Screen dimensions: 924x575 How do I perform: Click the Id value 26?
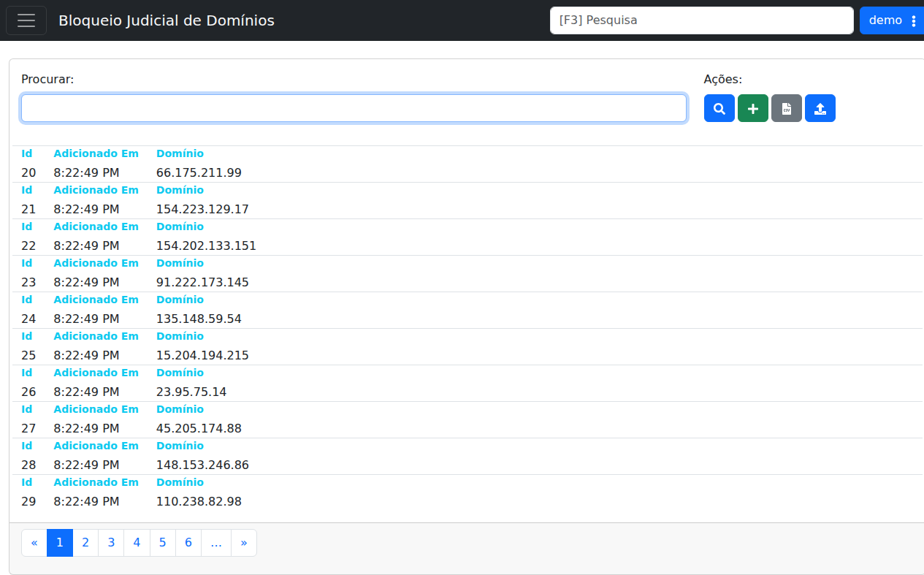[x=28, y=392]
